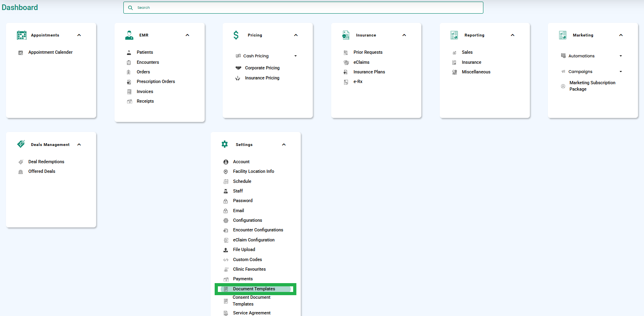
Task: Click the Reporting chart icon
Action: 454,35
